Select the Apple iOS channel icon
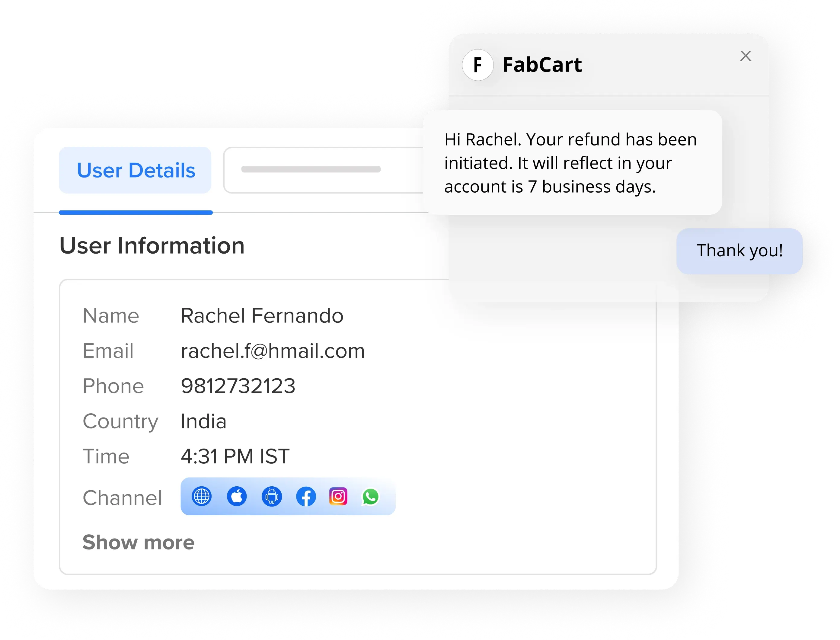The image size is (840, 640). pyautogui.click(x=237, y=496)
